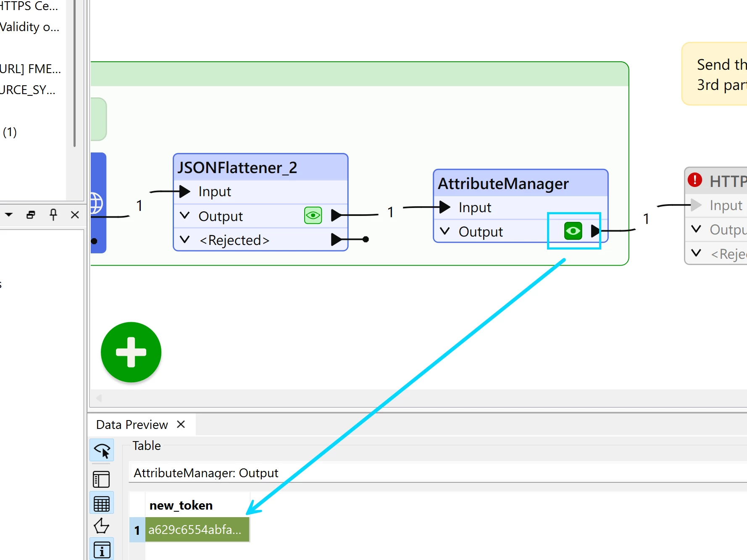Toggle inspection eye on AttributeManager Output port
This screenshot has height=560, width=747.
[x=573, y=231]
